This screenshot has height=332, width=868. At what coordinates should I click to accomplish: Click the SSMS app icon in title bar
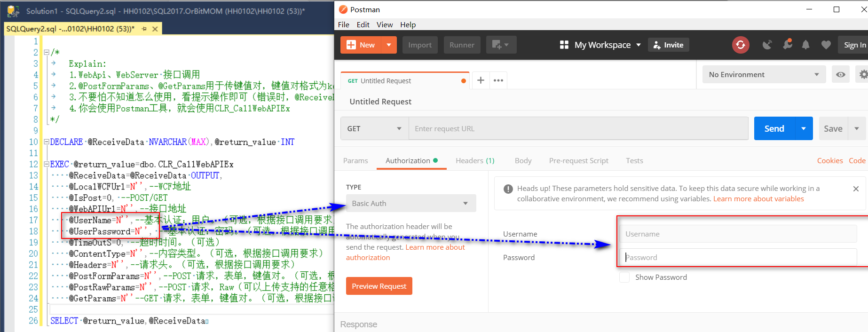coord(13,11)
